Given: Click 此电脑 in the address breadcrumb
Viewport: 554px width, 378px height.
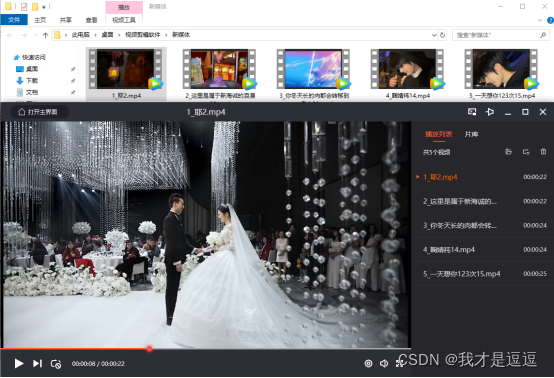Looking at the screenshot, I should click(x=81, y=35).
